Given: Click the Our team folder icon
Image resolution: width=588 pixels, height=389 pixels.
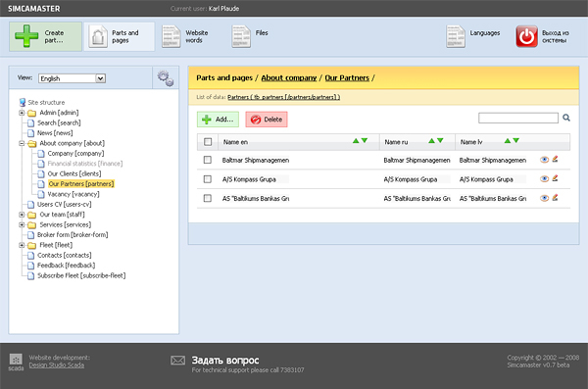Looking at the screenshot, I should 32,215.
